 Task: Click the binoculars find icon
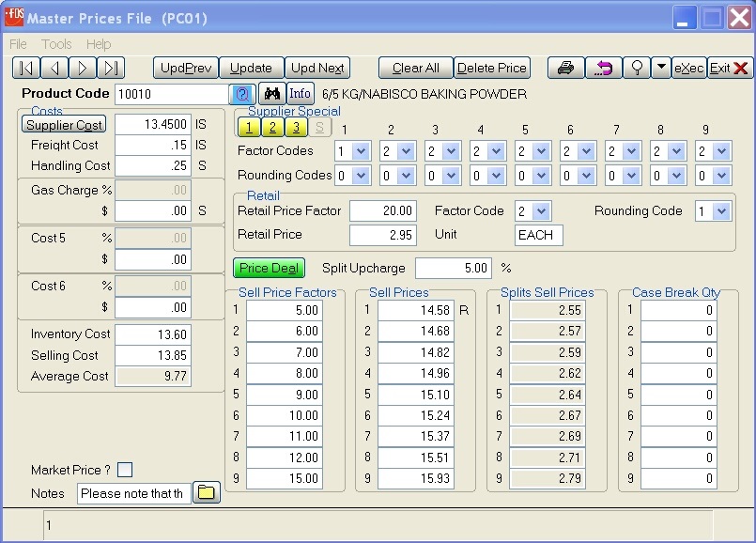[x=272, y=93]
